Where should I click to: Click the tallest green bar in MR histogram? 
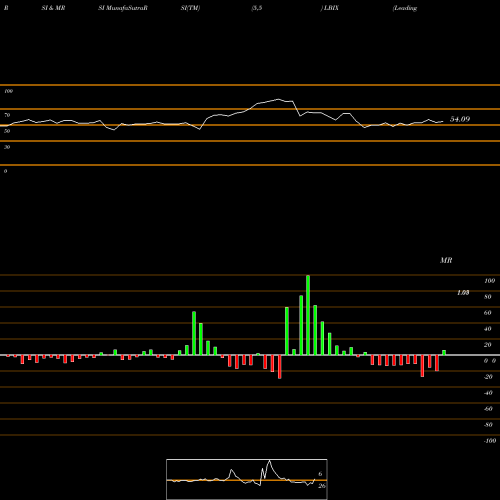click(x=308, y=315)
